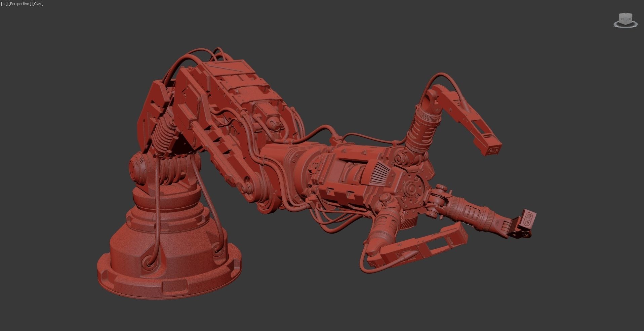Screen dimensions: 644x331
Task: Open the [+] viewport general menu
Action: [x=4, y=4]
